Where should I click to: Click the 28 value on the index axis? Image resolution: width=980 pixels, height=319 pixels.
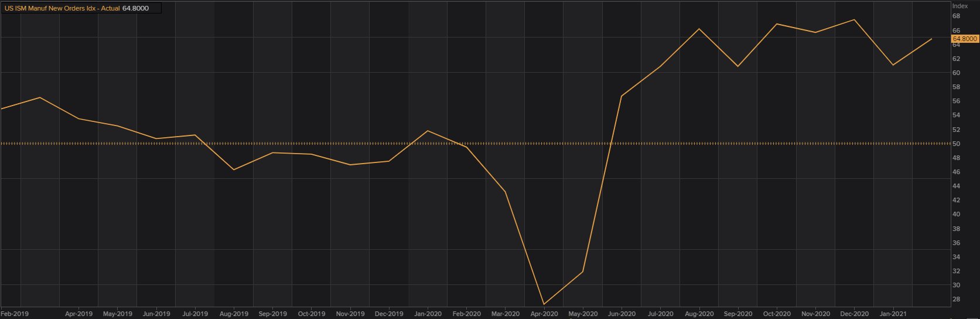pos(956,299)
